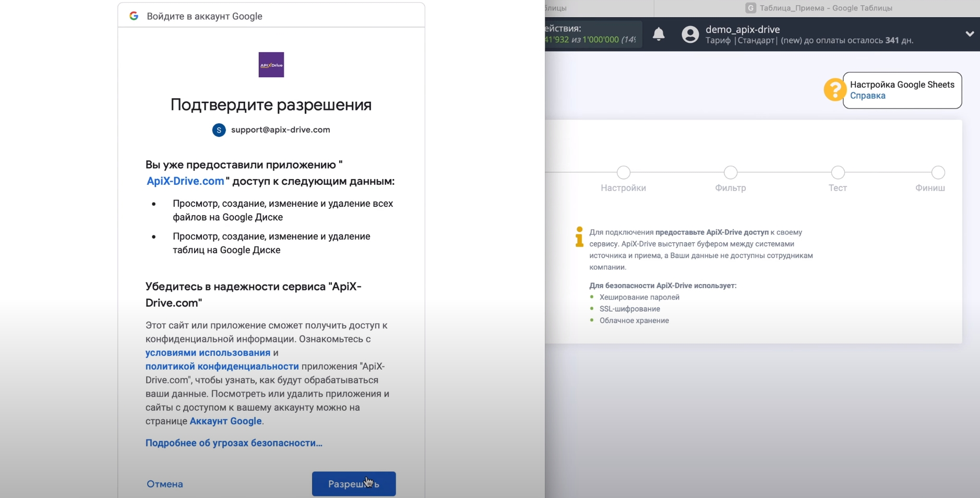
Task: Click the support@apix-drive.com account avatar
Action: point(219,130)
